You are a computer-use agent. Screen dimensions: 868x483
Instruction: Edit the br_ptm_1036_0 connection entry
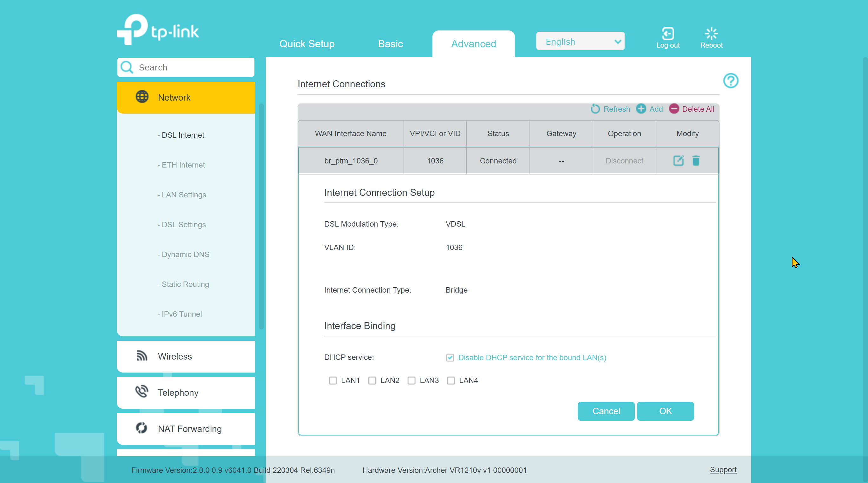tap(678, 161)
